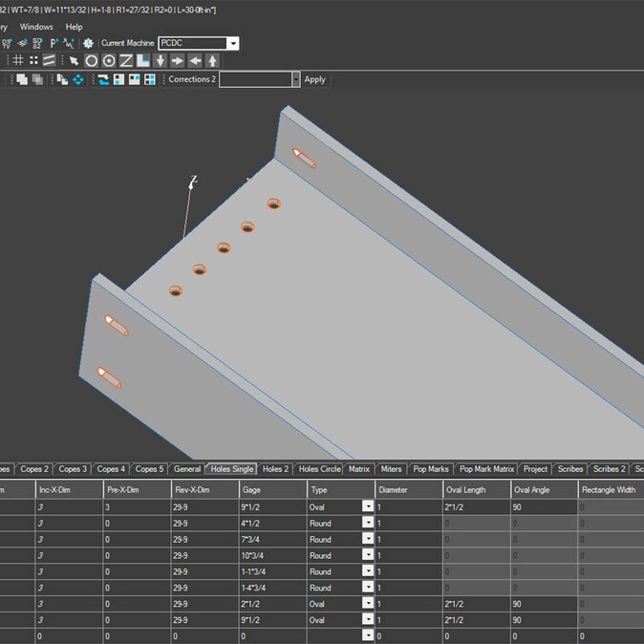The height and width of the screenshot is (644, 644).
Task: Open Type dropdown for gage 10*3/4 row
Action: pyautogui.click(x=368, y=555)
